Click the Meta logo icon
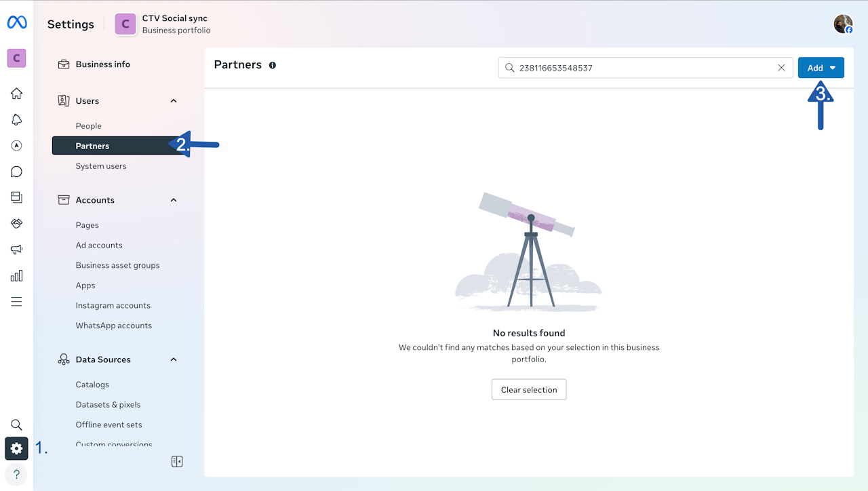 17,23
